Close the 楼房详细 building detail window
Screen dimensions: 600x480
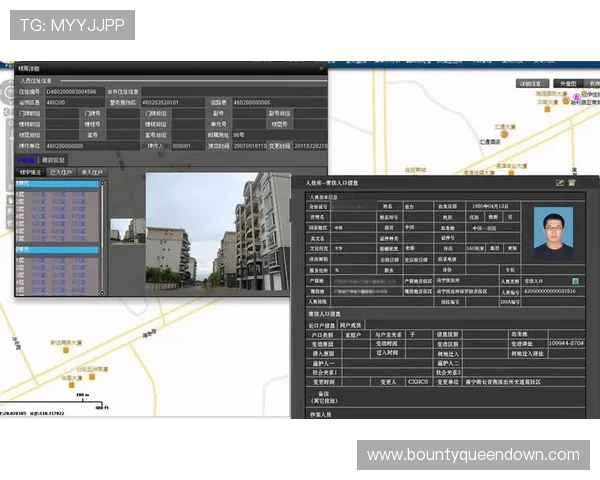tap(321, 68)
